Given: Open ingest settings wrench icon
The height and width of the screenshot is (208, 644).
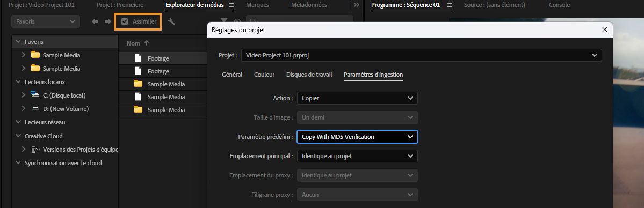Looking at the screenshot, I should (x=172, y=22).
